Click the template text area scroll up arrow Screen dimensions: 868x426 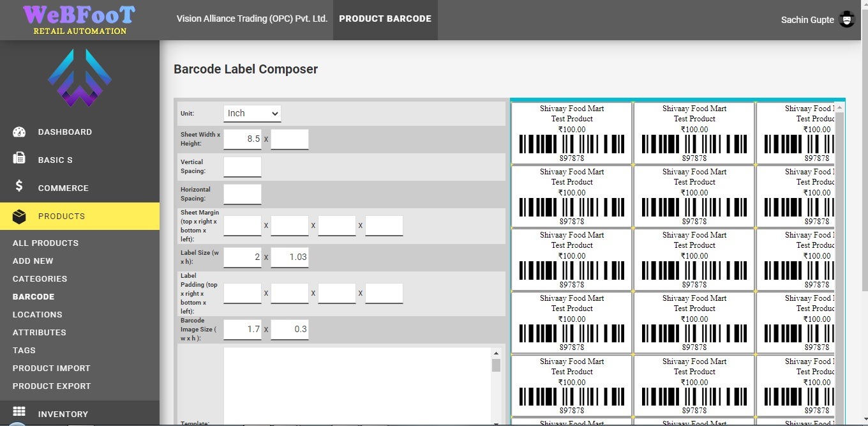[x=496, y=353]
